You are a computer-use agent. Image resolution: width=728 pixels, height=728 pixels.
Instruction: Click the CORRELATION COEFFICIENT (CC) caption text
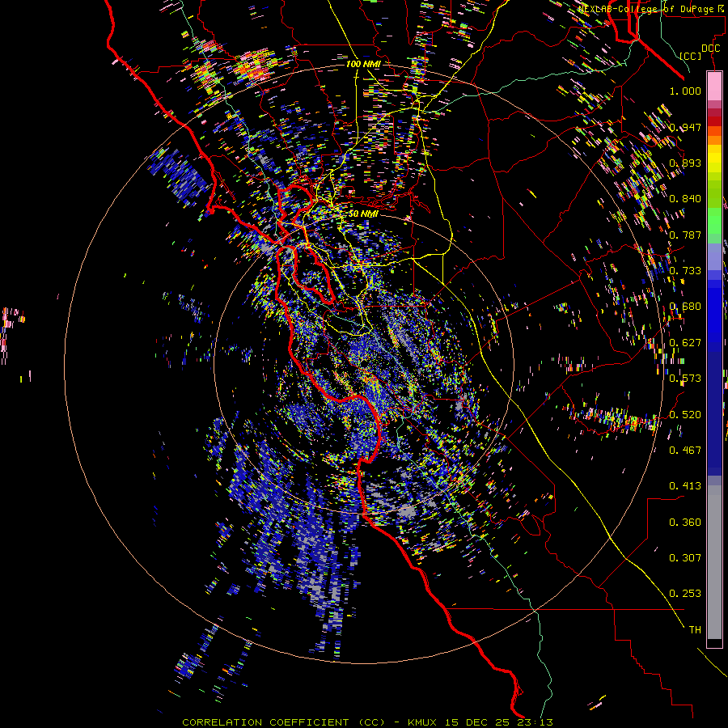(x=284, y=722)
